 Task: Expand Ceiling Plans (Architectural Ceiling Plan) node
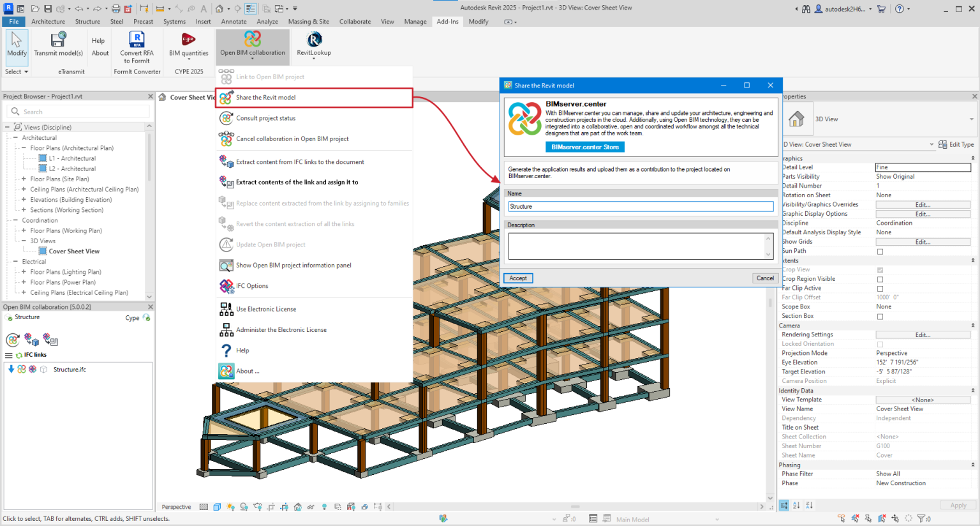[24, 190]
